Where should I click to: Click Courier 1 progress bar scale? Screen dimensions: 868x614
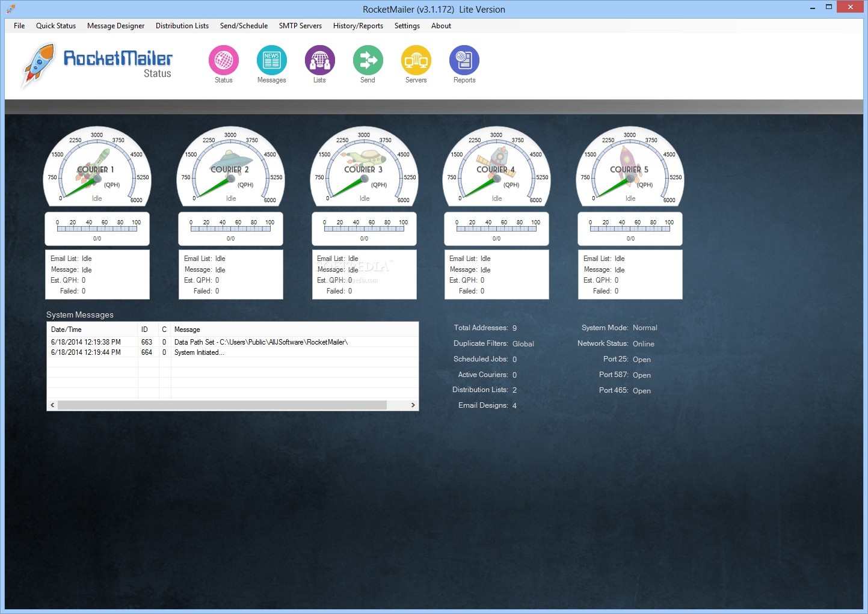[97, 229]
